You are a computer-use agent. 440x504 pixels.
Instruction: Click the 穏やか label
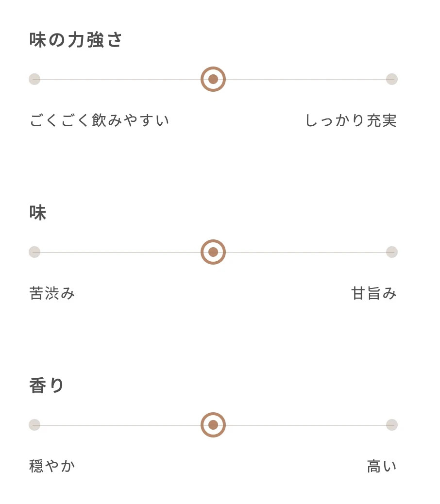pos(52,466)
